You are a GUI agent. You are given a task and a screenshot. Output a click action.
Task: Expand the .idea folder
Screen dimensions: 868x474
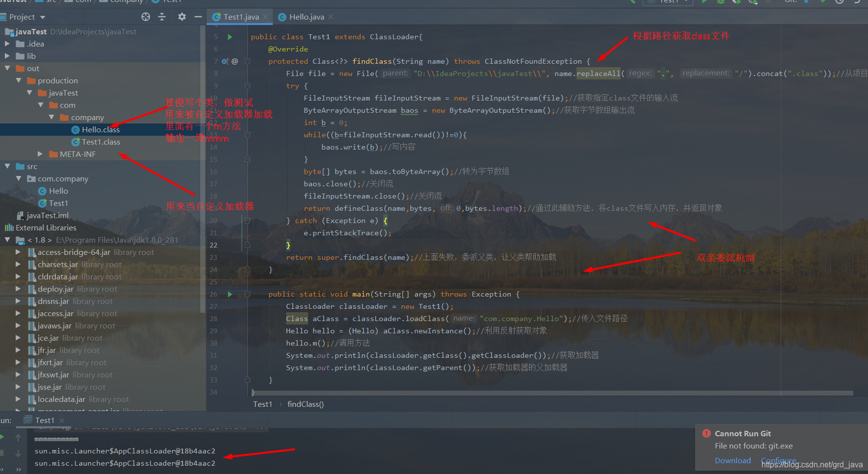tap(7, 44)
